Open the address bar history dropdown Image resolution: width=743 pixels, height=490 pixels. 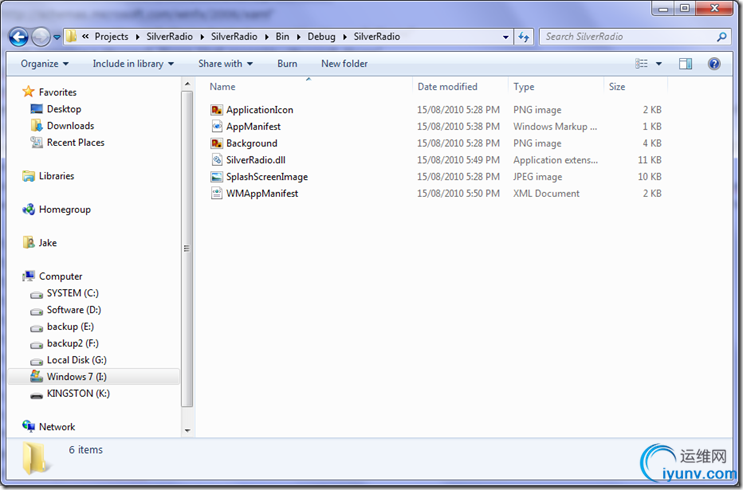click(x=506, y=37)
